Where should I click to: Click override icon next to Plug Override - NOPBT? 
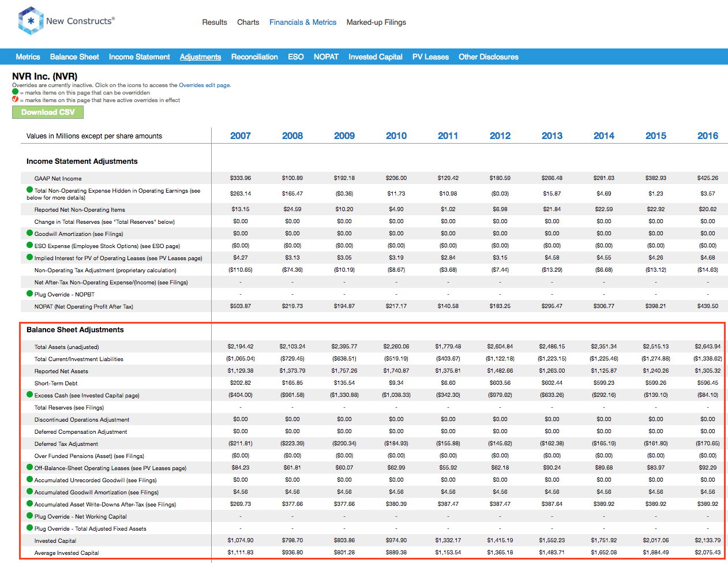click(x=30, y=294)
